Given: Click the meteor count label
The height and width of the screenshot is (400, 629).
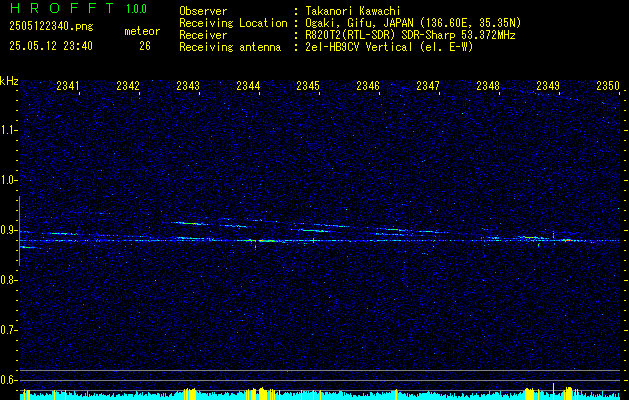Looking at the screenshot, I should (142, 31).
